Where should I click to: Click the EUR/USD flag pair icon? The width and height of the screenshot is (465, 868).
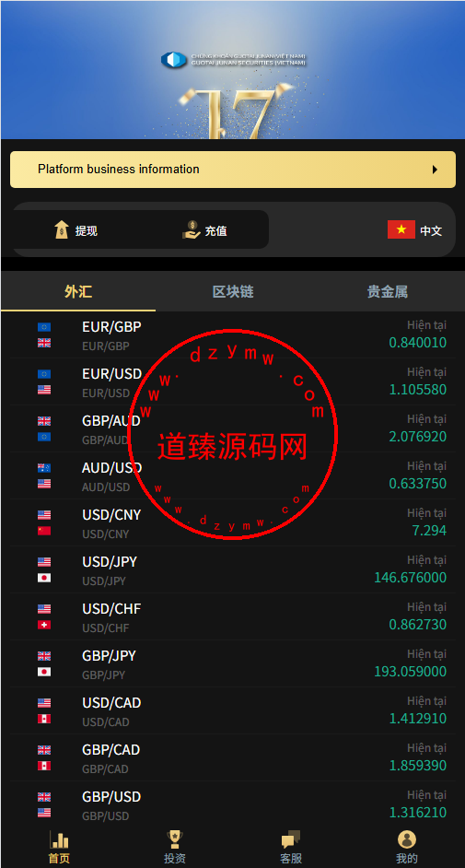click(44, 382)
